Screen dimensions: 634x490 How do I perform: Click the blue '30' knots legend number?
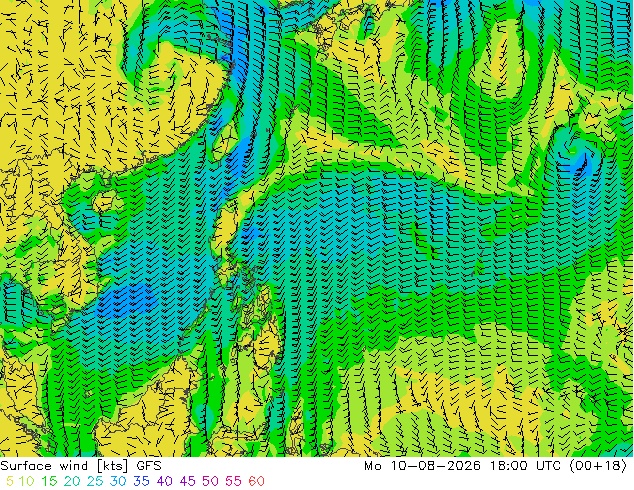pyautogui.click(x=118, y=481)
